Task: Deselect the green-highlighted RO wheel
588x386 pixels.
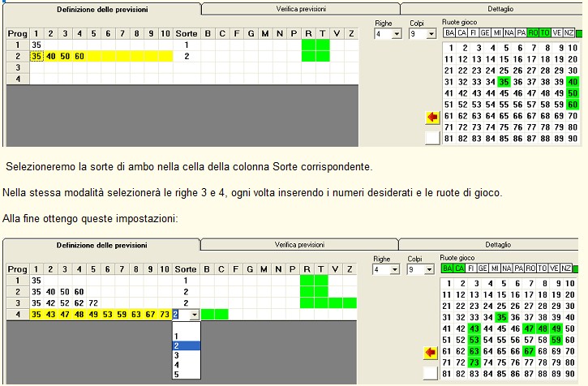Action: (x=533, y=33)
